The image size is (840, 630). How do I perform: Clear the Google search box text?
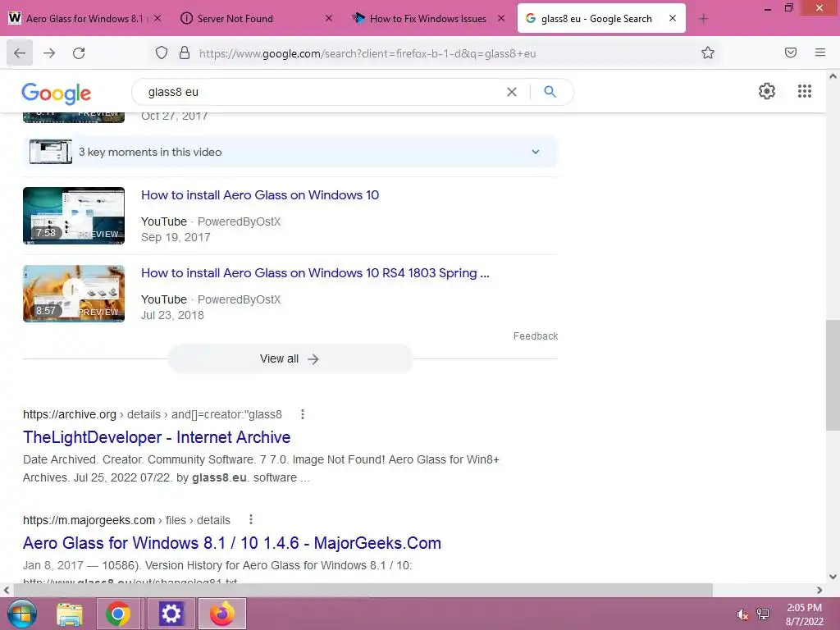click(512, 92)
